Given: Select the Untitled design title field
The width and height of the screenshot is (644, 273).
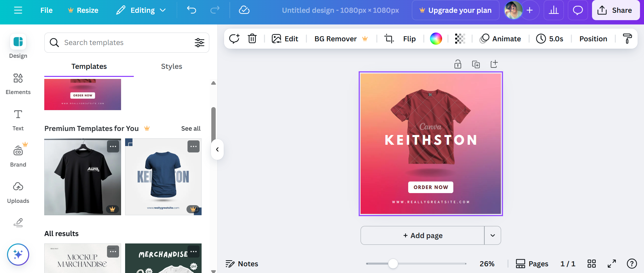Looking at the screenshot, I should 340,10.
